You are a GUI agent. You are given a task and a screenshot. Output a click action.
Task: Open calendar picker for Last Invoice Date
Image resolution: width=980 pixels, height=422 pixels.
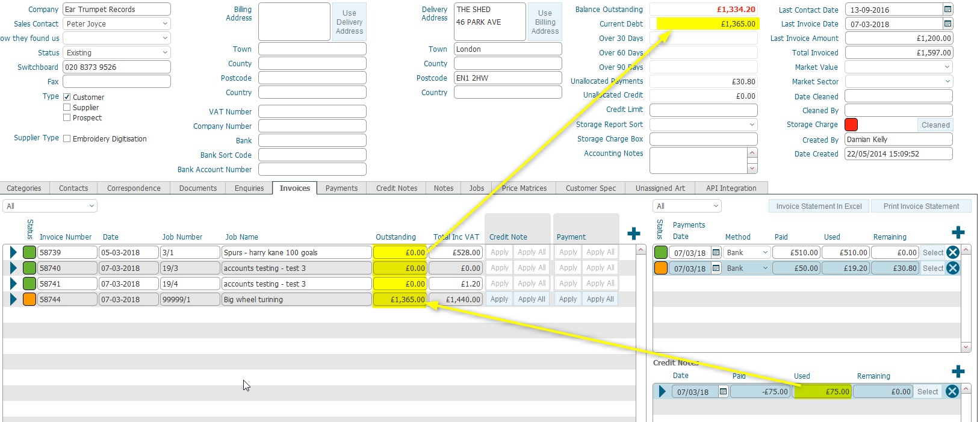point(947,24)
